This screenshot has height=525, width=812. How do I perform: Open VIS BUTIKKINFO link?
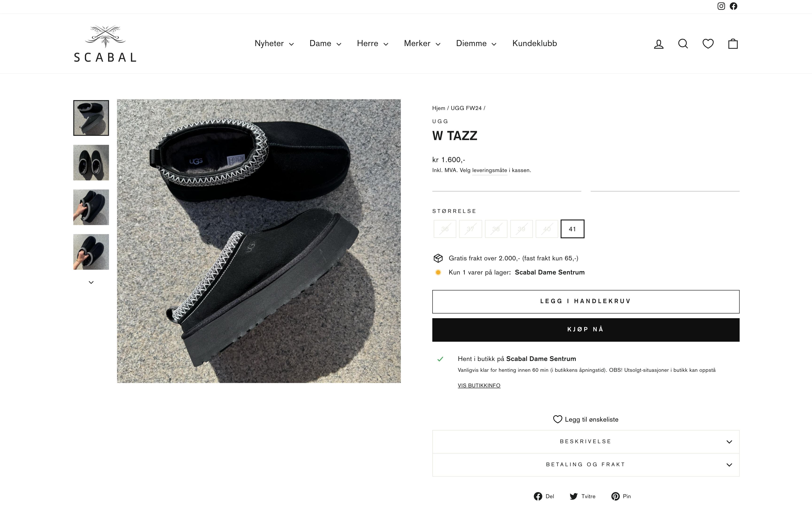[x=479, y=385]
